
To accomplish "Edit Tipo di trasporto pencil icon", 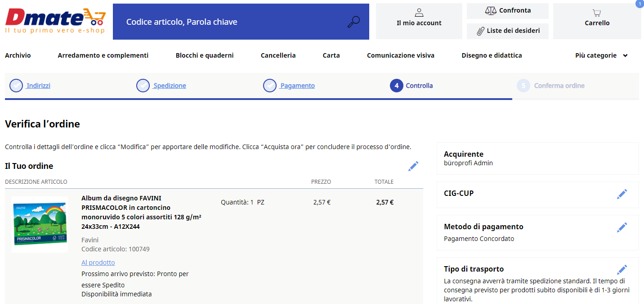I will [x=622, y=270].
